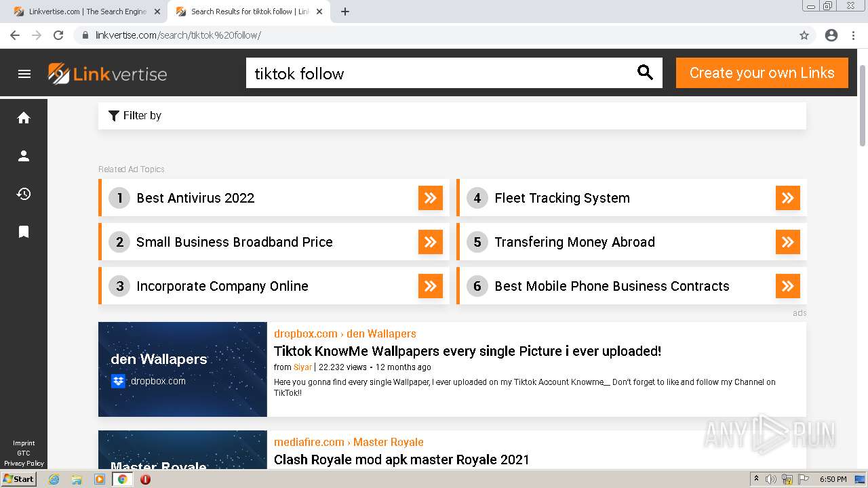
Task: Open the Chrome profile avatar
Action: [x=831, y=35]
